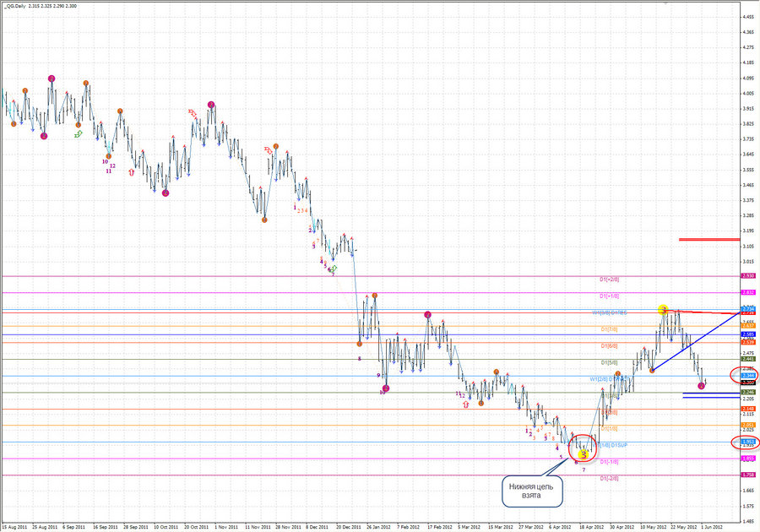This screenshot has width=760, height=532.
Task: Click the orange marker where the blue trendline starts
Action: (x=652, y=369)
